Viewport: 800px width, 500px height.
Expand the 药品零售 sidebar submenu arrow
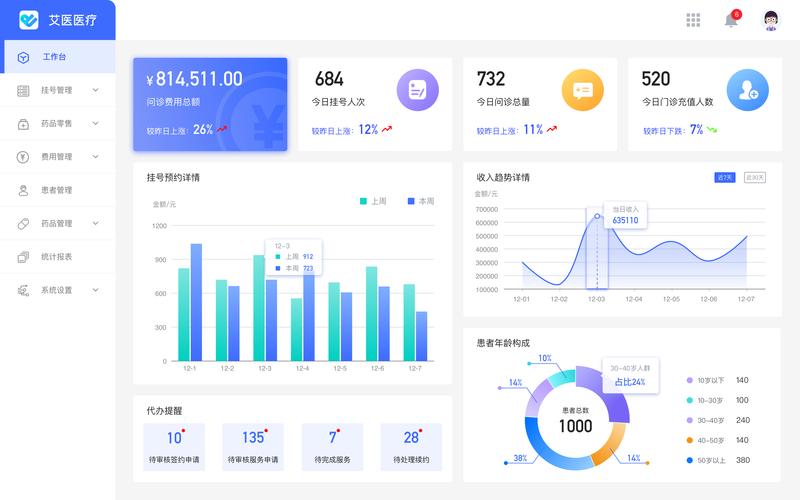click(96, 123)
